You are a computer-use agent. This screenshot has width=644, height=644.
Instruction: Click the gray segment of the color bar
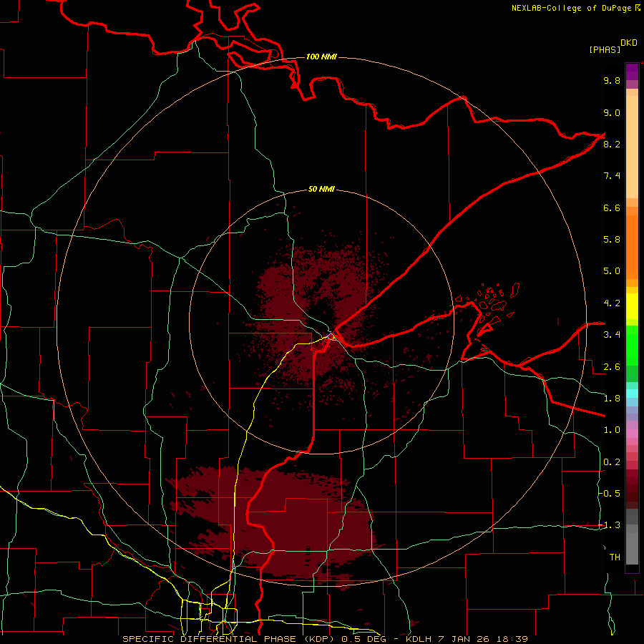coord(632,537)
